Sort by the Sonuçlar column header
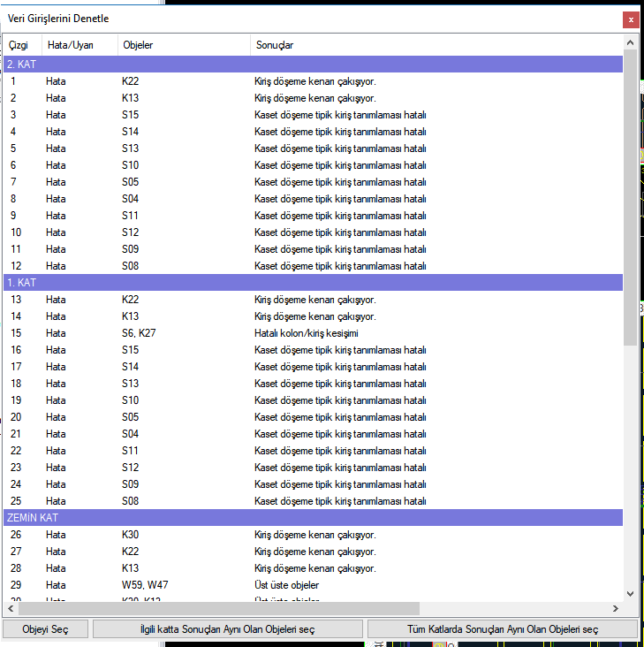Screen dimensions: 644x647 pos(436,45)
